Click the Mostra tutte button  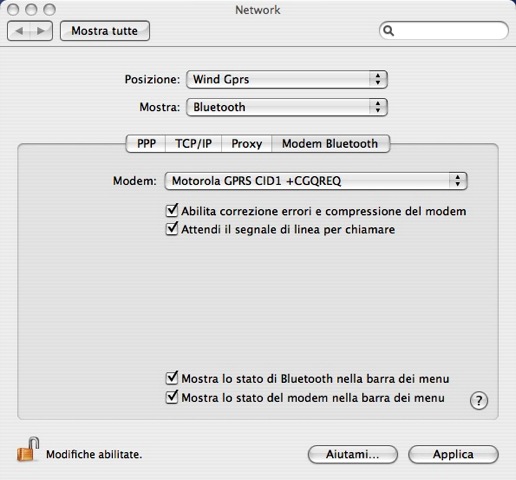point(105,31)
